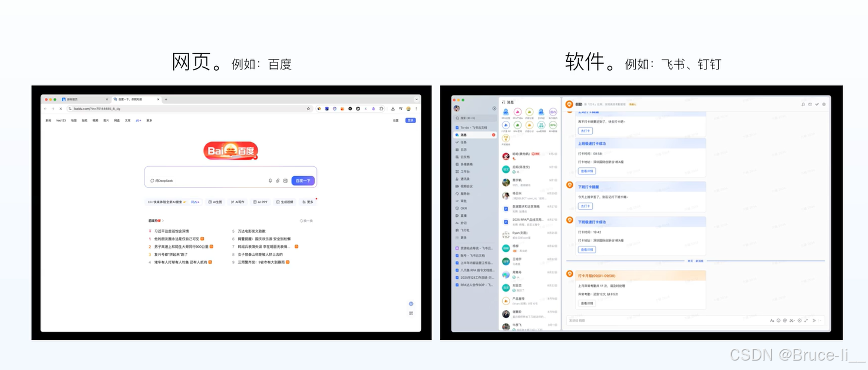Open chat settings icon in Feishu header
The width and height of the screenshot is (868, 370).
coord(824,104)
